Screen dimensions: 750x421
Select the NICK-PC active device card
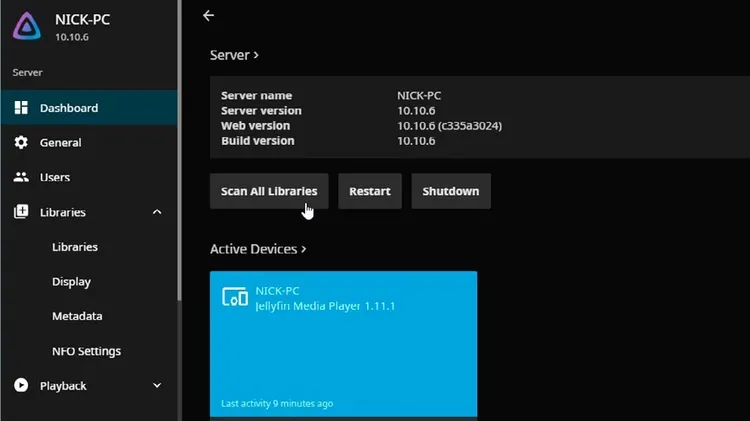(343, 344)
